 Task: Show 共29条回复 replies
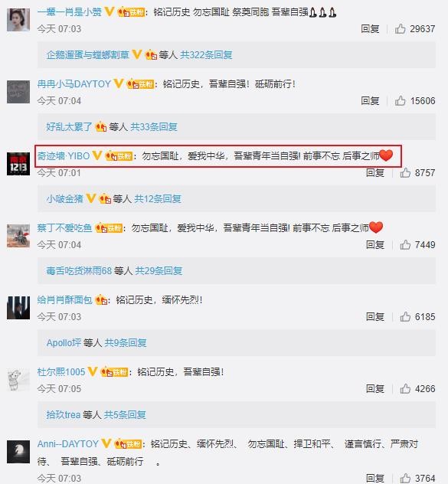[159, 270]
